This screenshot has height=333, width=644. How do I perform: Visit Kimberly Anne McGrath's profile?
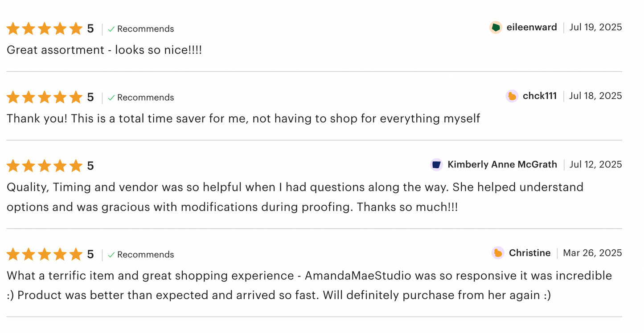point(502,165)
